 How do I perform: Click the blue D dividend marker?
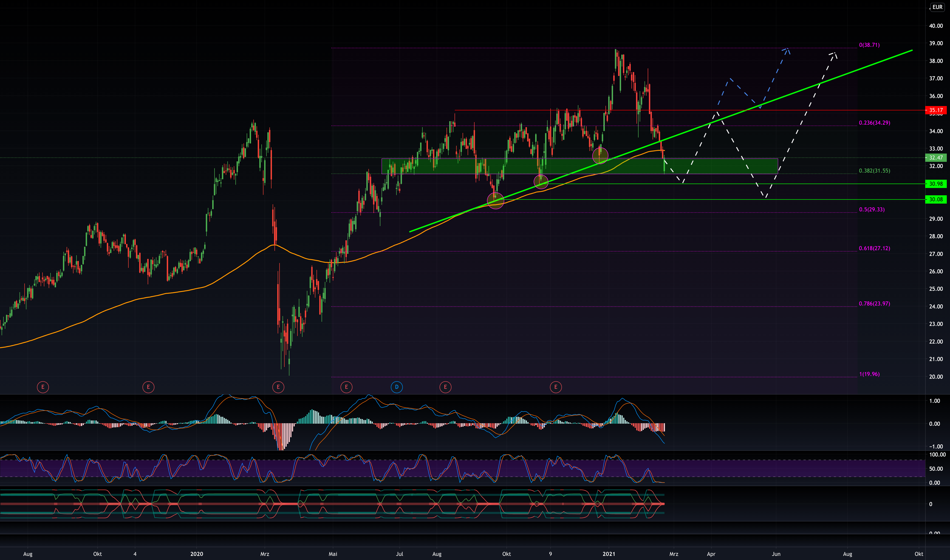pos(396,387)
